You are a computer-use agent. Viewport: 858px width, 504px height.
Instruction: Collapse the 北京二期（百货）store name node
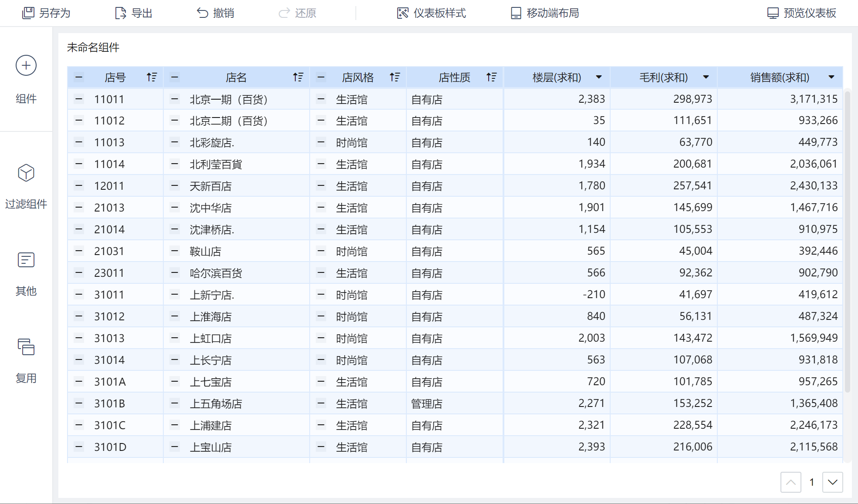click(175, 121)
